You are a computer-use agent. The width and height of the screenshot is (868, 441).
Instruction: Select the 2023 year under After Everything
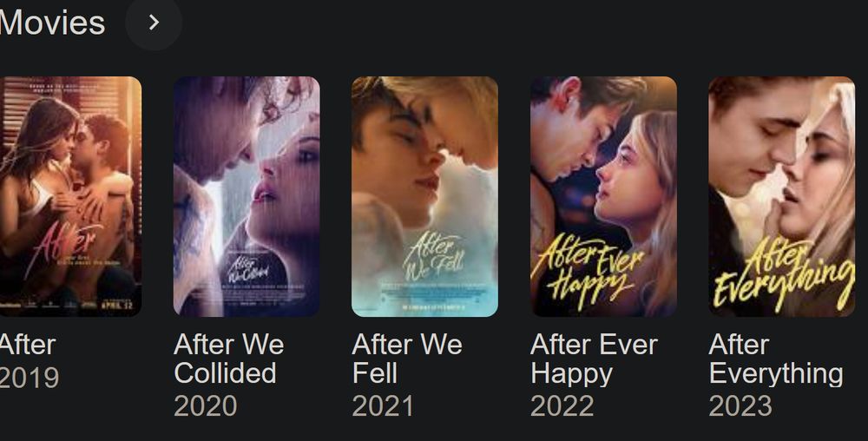tap(740, 406)
